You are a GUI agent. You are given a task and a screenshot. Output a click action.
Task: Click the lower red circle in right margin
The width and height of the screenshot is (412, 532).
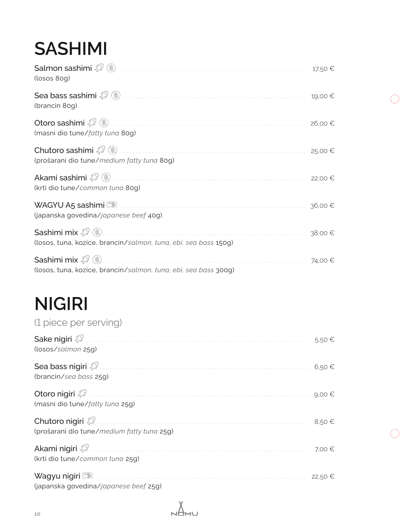[x=395, y=433]
